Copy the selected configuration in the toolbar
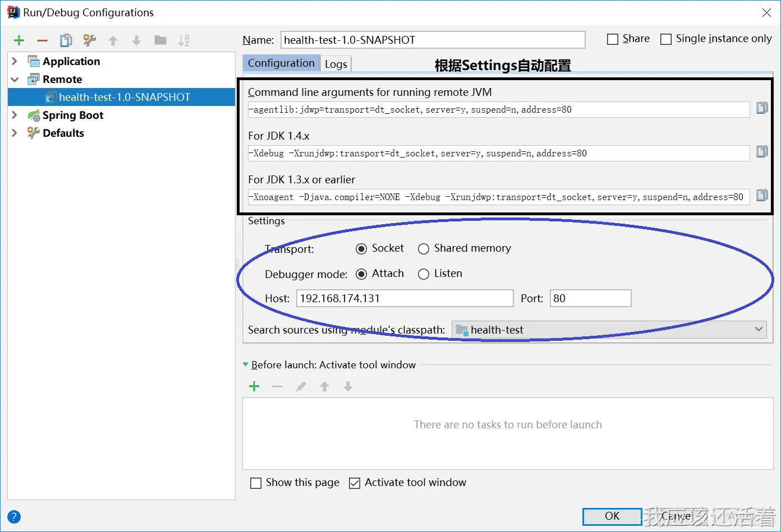The height and width of the screenshot is (532, 781). 66,40
